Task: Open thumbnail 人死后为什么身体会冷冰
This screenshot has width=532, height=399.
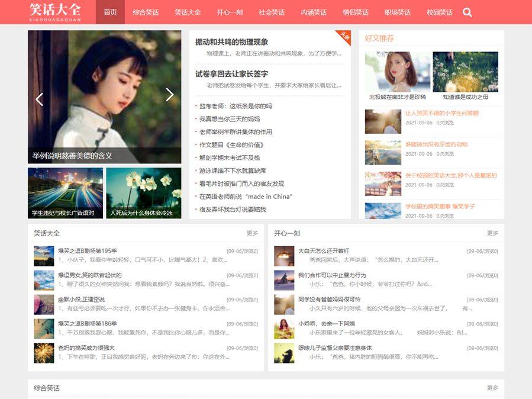Action: [x=144, y=193]
